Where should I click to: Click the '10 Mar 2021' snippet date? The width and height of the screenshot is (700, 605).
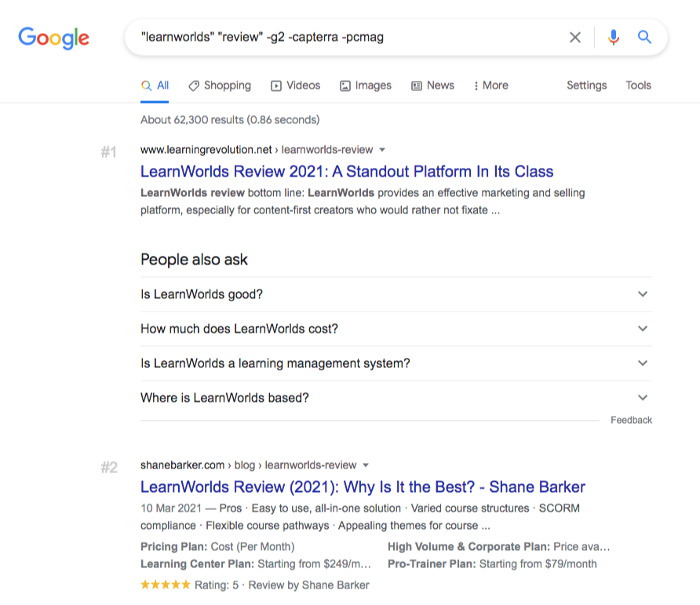point(171,508)
